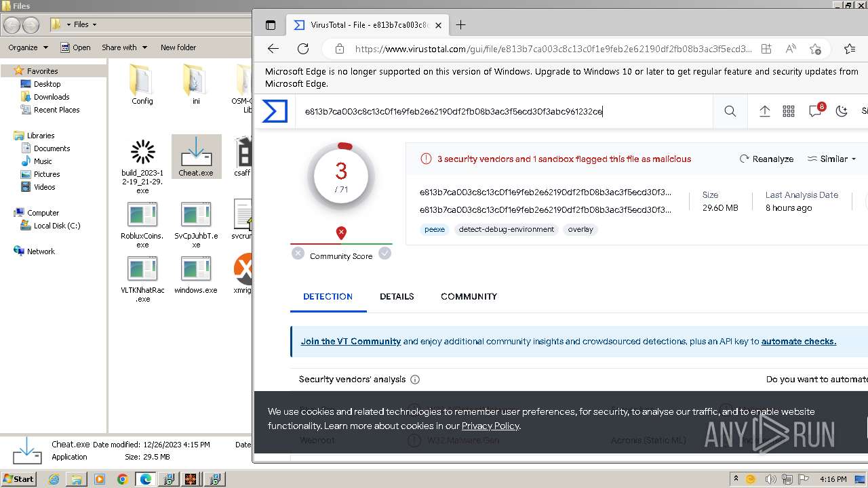Screen dimensions: 868x488
Task: Click the Edge apps/split icon in address bar
Action: 766,49
